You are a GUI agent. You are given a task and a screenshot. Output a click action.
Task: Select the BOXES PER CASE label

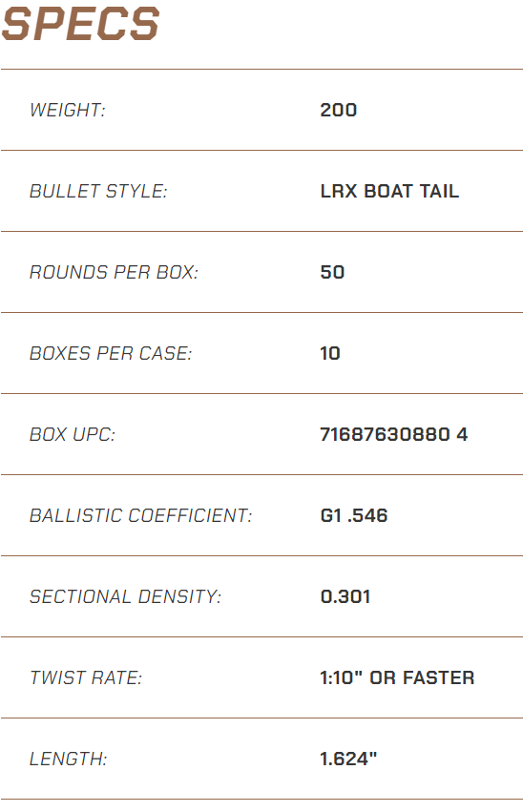point(111,353)
